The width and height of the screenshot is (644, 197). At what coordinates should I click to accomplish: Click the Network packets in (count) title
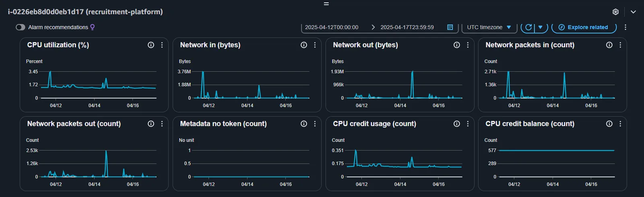click(x=530, y=45)
